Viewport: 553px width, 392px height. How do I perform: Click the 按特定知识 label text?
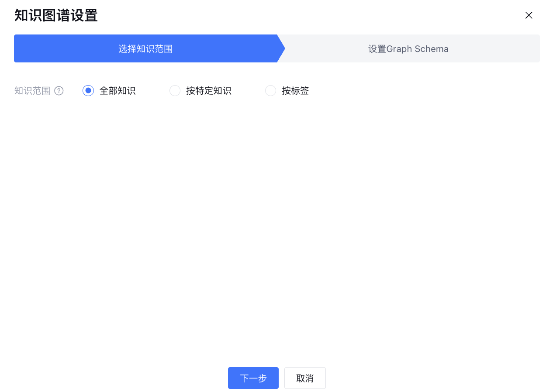pyautogui.click(x=208, y=91)
